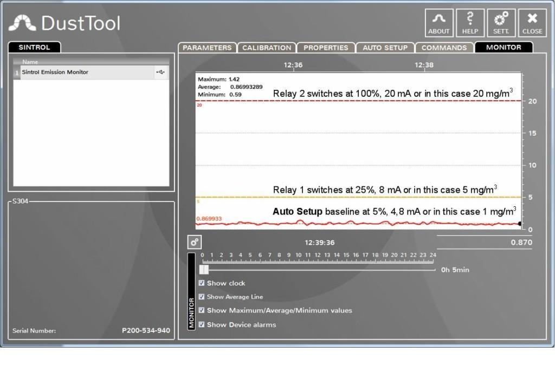
Task: Select the Sintrol tab
Action: (34, 47)
